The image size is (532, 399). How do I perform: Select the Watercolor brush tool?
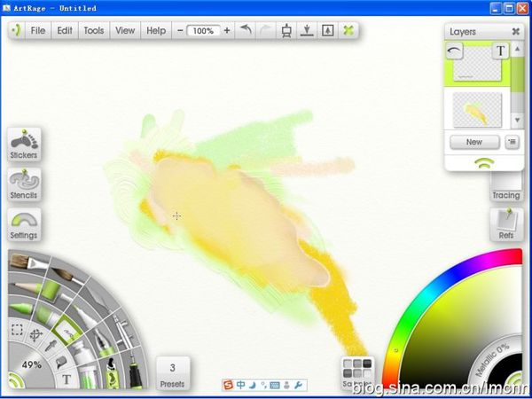pos(69,276)
